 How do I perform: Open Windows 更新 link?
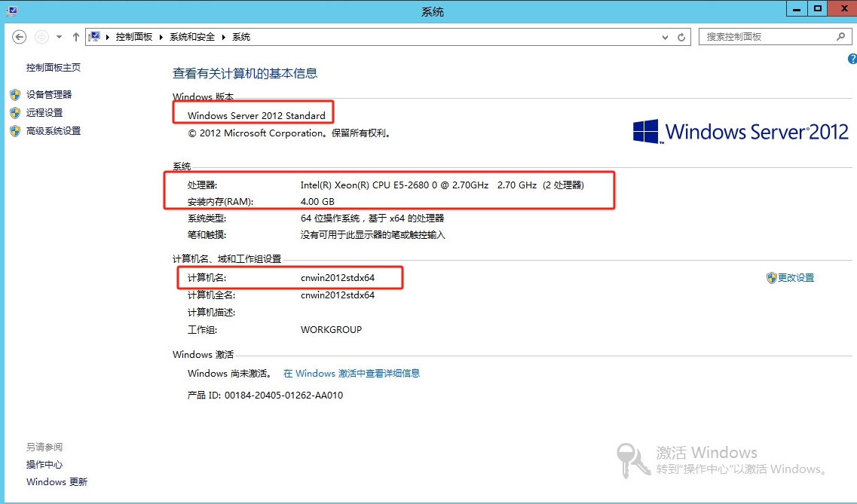pyautogui.click(x=57, y=481)
